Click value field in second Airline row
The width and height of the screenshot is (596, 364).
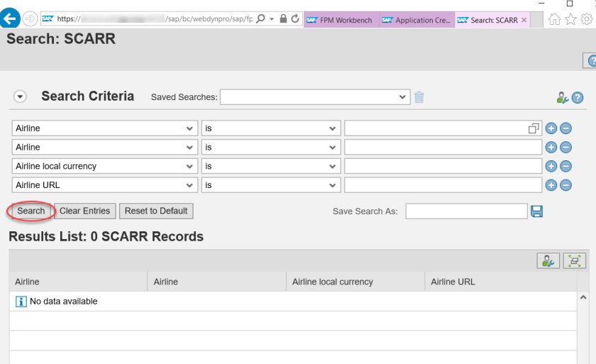pos(443,148)
